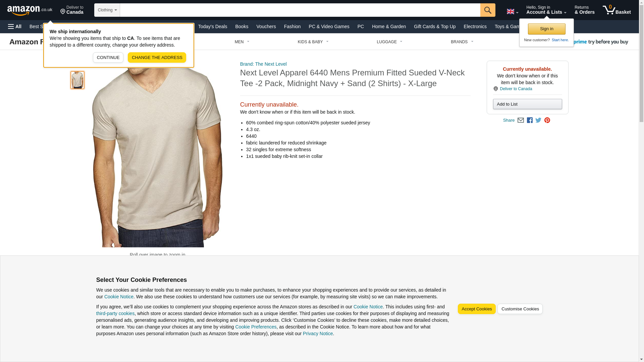
Task: Share product on Twitter icon
Action: pyautogui.click(x=538, y=120)
